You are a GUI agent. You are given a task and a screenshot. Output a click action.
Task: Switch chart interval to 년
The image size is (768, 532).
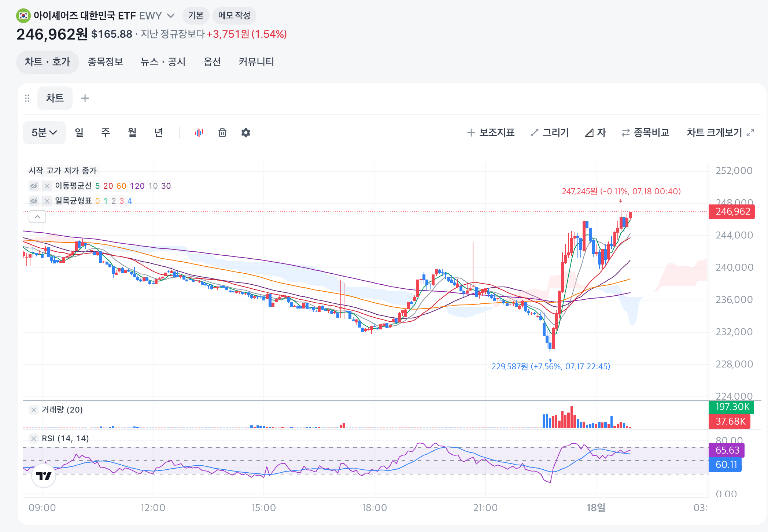click(158, 133)
